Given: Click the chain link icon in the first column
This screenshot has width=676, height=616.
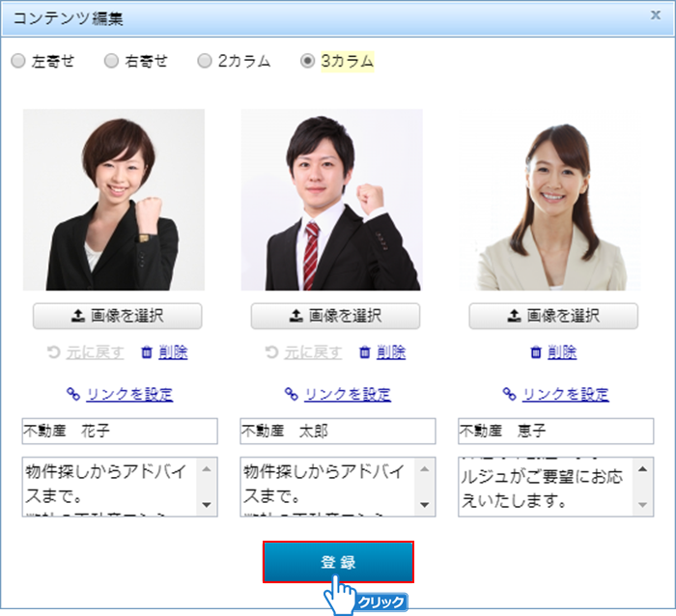Looking at the screenshot, I should pos(72,394).
